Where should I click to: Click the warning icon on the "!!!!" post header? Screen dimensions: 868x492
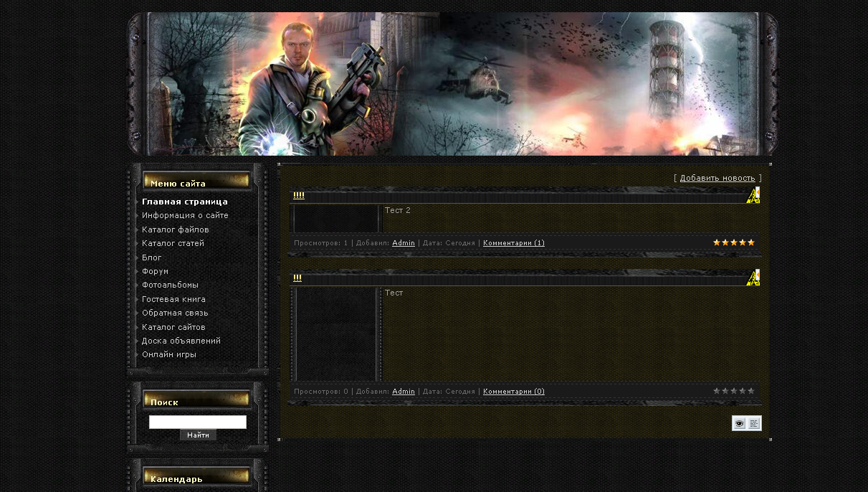pyautogui.click(x=753, y=195)
